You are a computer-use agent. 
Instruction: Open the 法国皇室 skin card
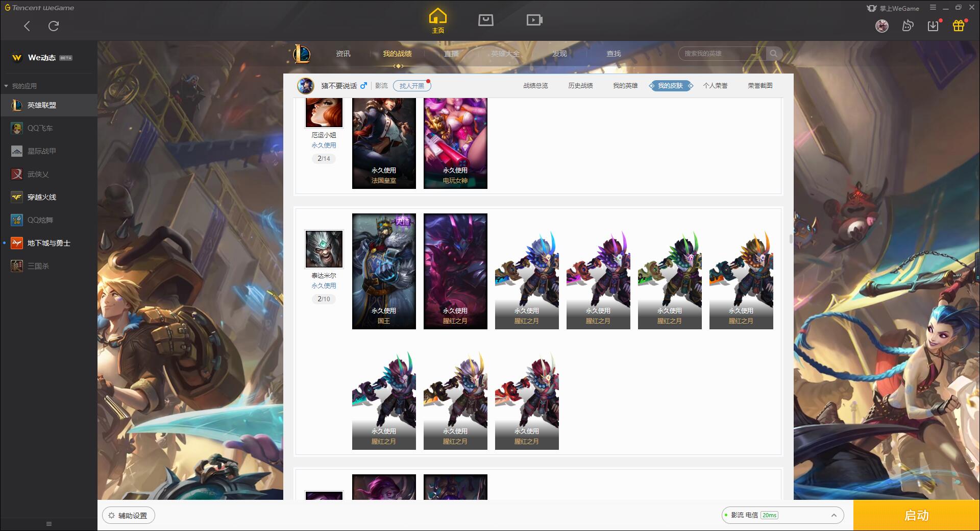click(384, 143)
